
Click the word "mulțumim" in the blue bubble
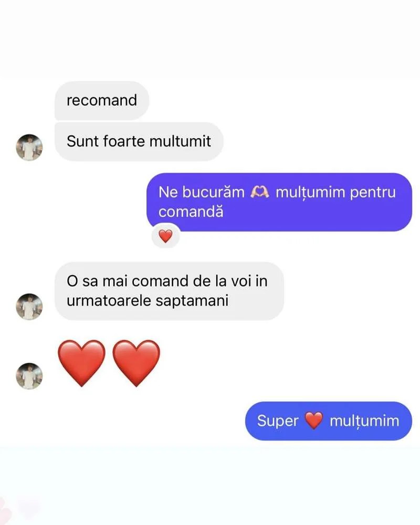[364, 421]
